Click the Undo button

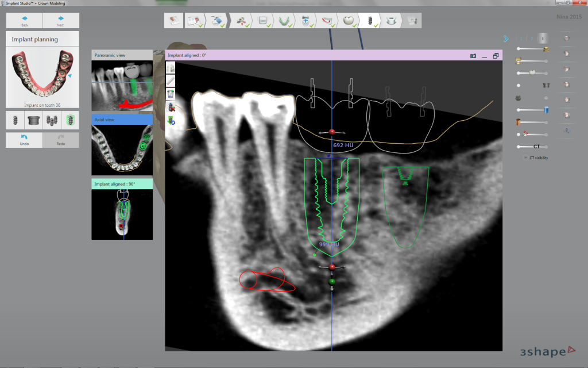tap(24, 140)
